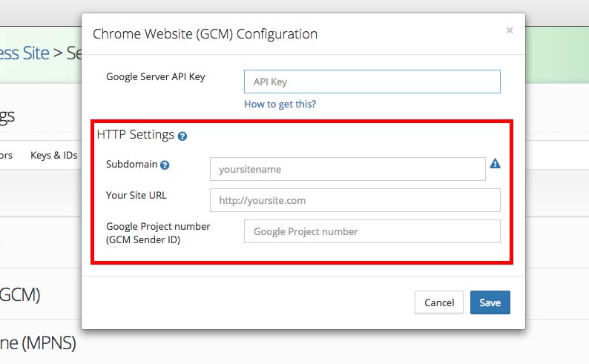Click the "Your Site URL" label
The height and width of the screenshot is (364, 589).
coord(136,196)
